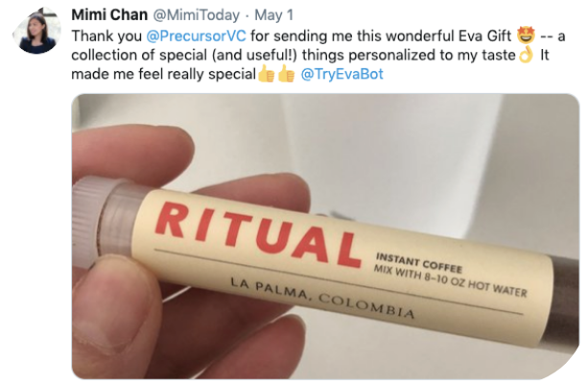Image resolution: width=588 pixels, height=385 pixels.
Task: Select the first thumbs-up emoji
Action: click(x=267, y=74)
